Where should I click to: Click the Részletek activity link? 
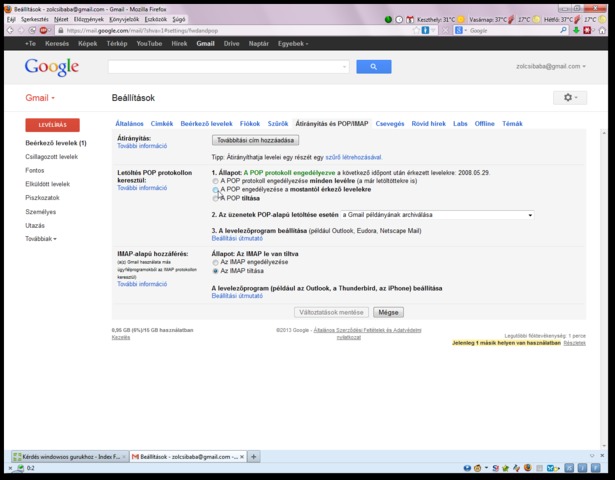tap(575, 343)
